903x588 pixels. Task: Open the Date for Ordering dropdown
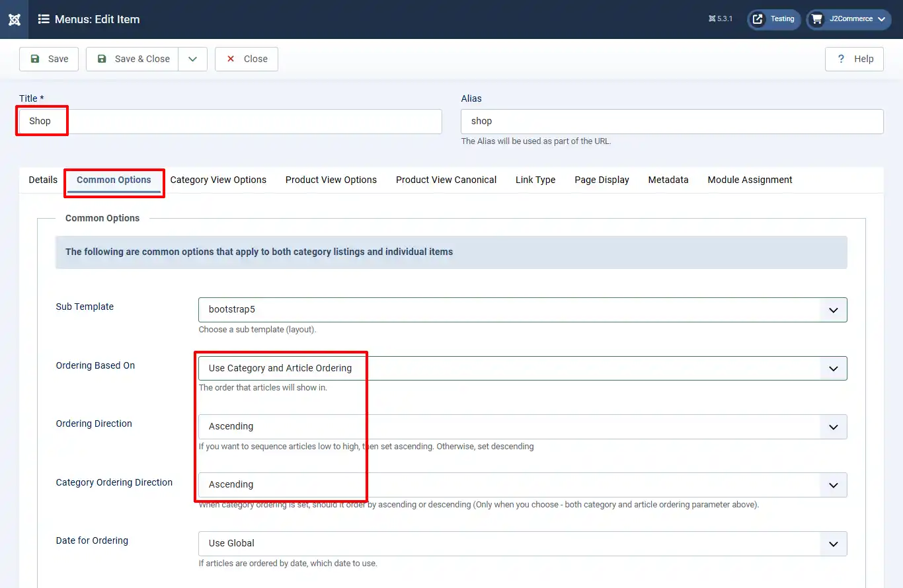pyautogui.click(x=523, y=543)
